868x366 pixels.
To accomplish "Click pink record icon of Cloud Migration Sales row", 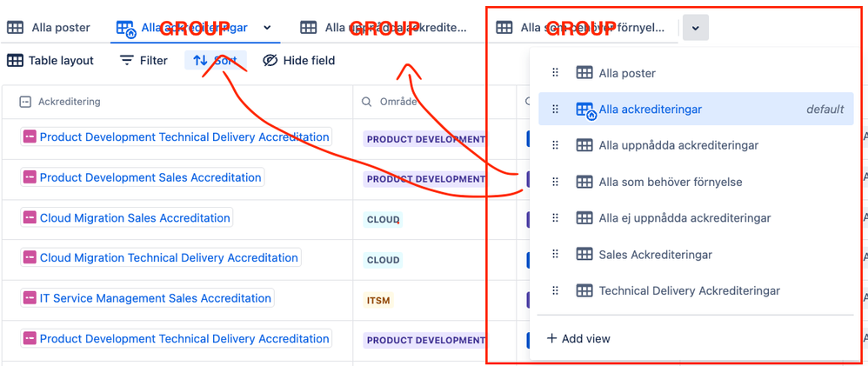I will [x=30, y=217].
